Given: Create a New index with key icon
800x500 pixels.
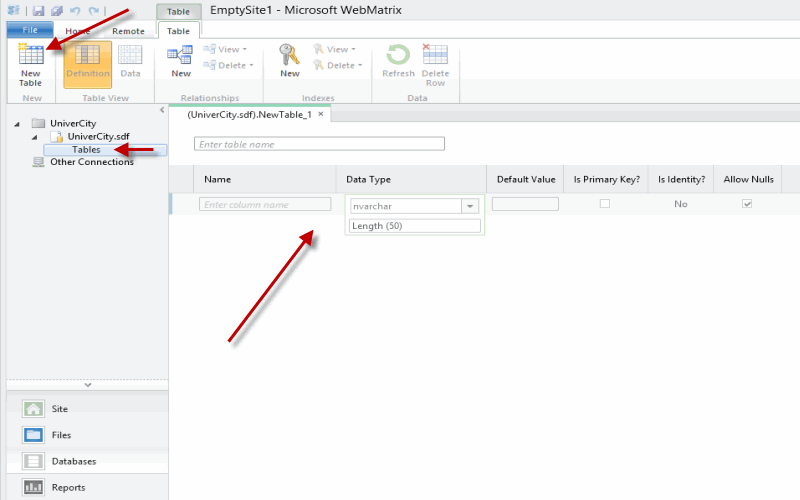Looking at the screenshot, I should pos(289,61).
